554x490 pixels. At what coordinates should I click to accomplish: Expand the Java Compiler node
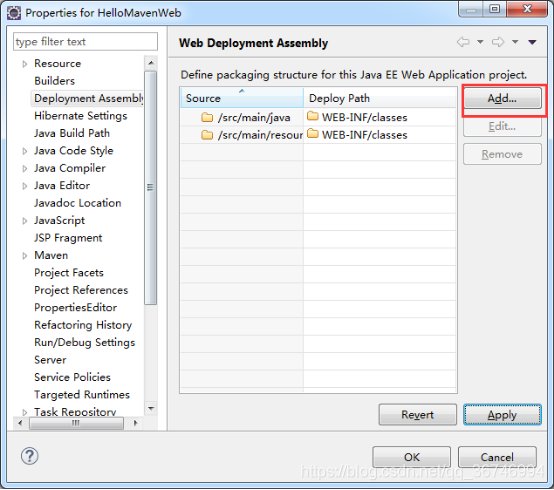tap(25, 169)
